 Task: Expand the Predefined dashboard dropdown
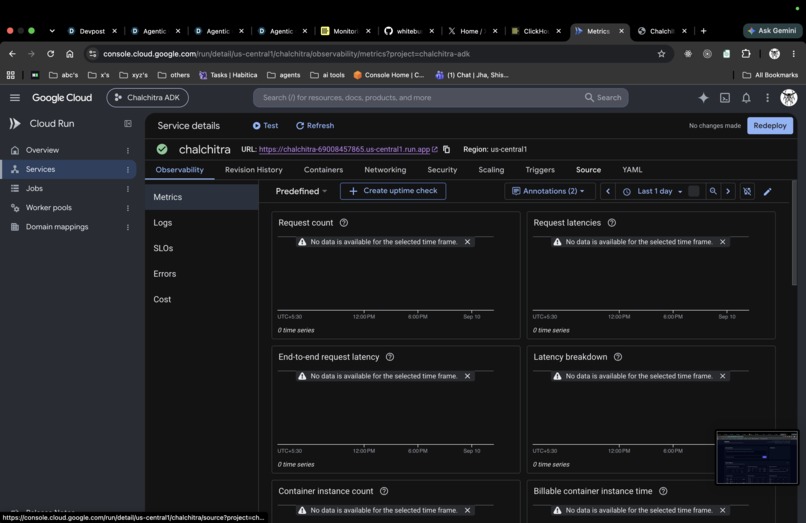click(x=301, y=191)
